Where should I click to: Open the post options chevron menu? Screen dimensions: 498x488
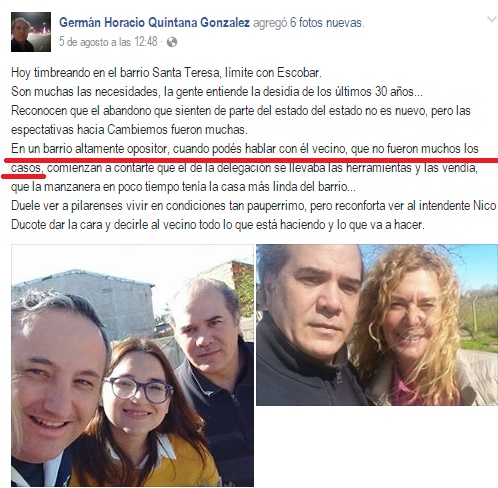(492, 20)
